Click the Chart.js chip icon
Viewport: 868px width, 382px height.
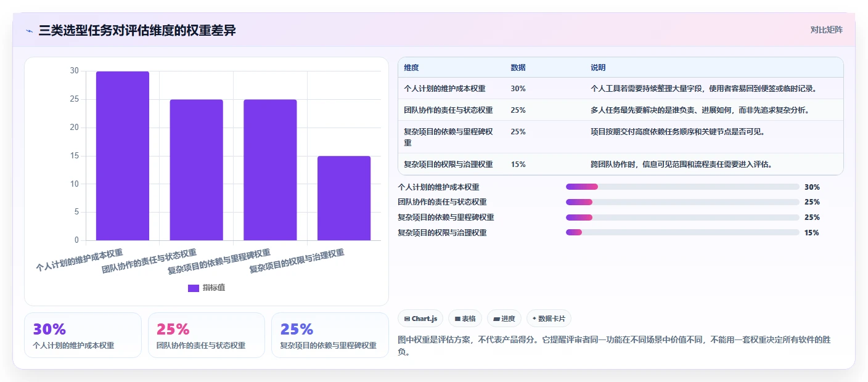tap(407, 319)
